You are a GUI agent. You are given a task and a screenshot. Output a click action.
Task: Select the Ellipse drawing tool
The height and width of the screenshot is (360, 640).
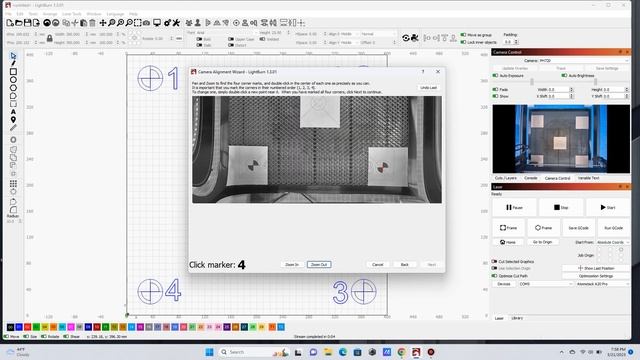[13, 80]
